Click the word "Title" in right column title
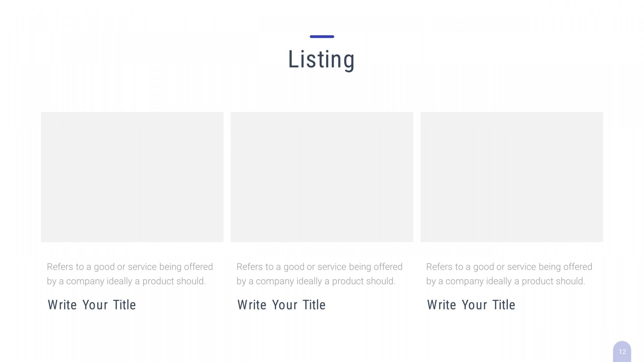Viewport: 644px width, 362px height. (504, 305)
